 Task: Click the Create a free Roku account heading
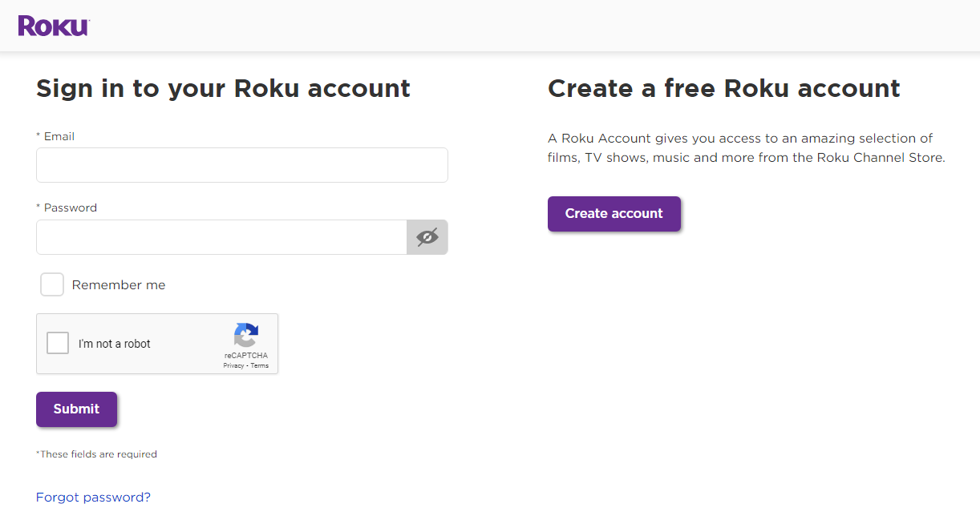(723, 88)
